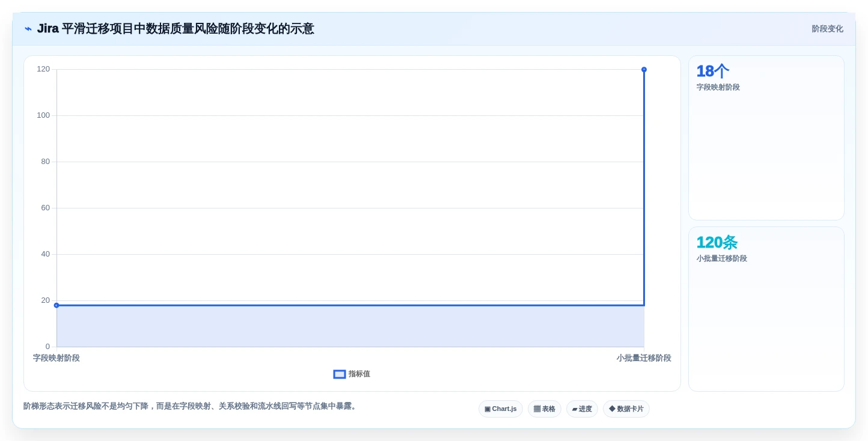868x441 pixels.
Task: Click the y-axis tick label 80
Action: 46,162
